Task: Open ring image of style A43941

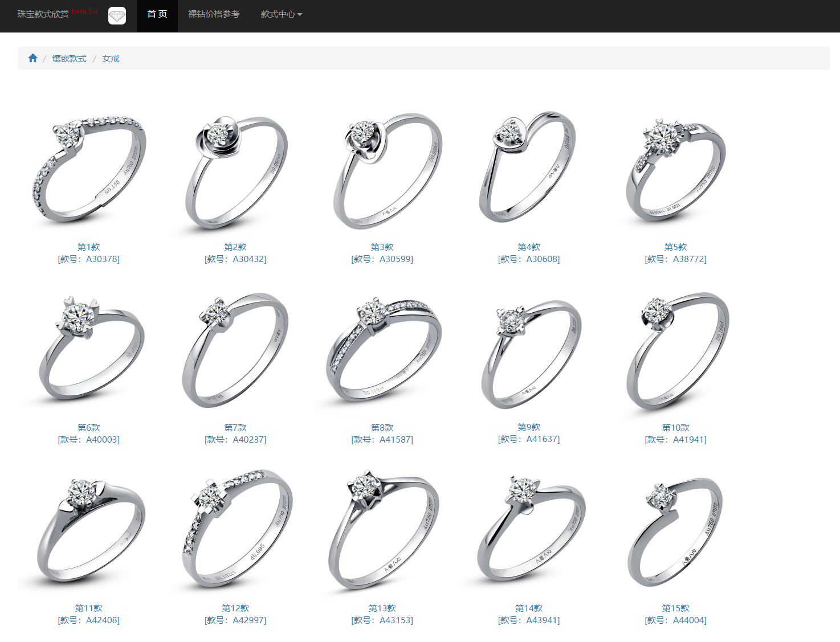Action: 529,530
